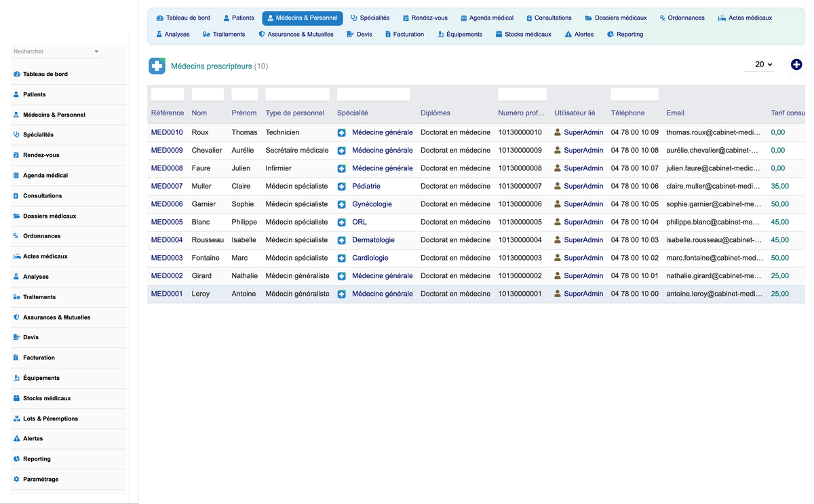This screenshot has width=814, height=504.
Task: Click the Numéro prof… filter field
Action: coord(522,94)
